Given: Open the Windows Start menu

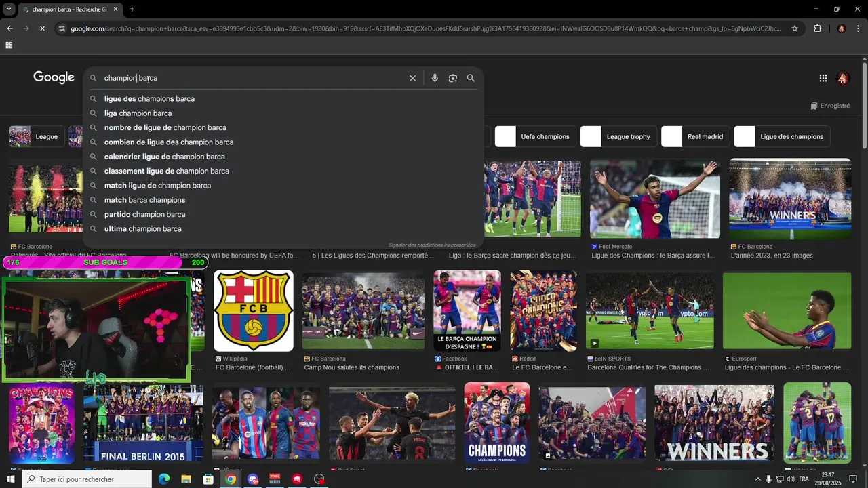Looking at the screenshot, I should [10, 479].
